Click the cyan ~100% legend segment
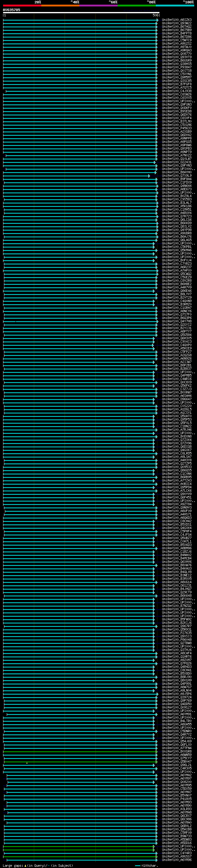 click(175, 6)
